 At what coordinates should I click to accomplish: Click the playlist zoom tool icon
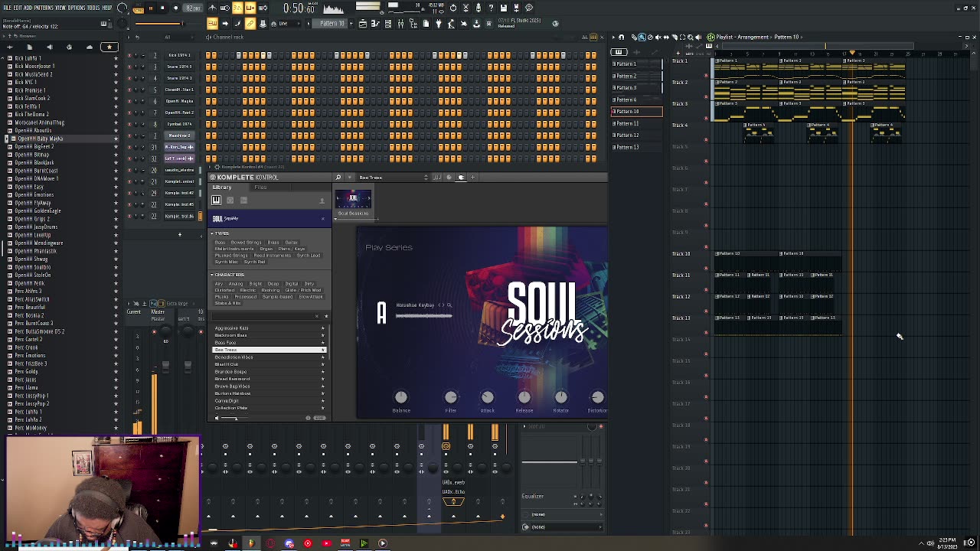[689, 37]
